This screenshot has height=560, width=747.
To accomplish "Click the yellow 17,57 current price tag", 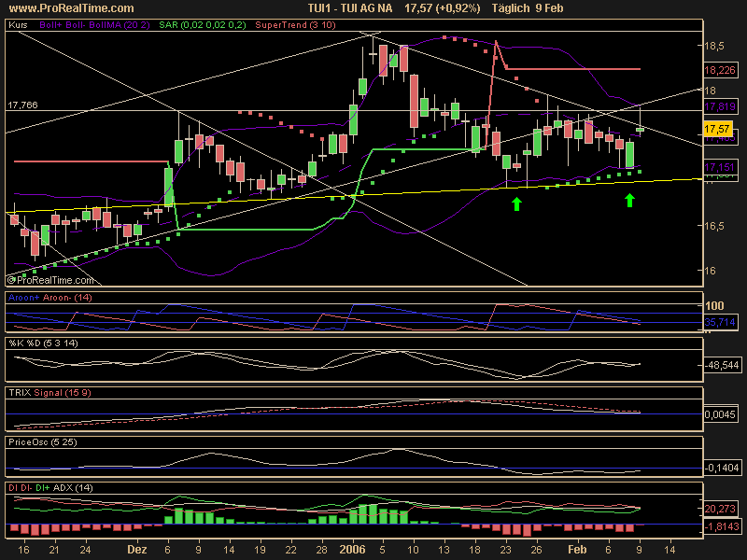I will point(716,128).
